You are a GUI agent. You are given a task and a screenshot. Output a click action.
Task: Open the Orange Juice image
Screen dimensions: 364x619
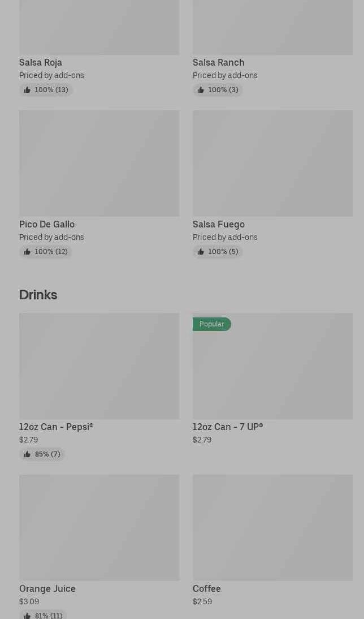99,527
